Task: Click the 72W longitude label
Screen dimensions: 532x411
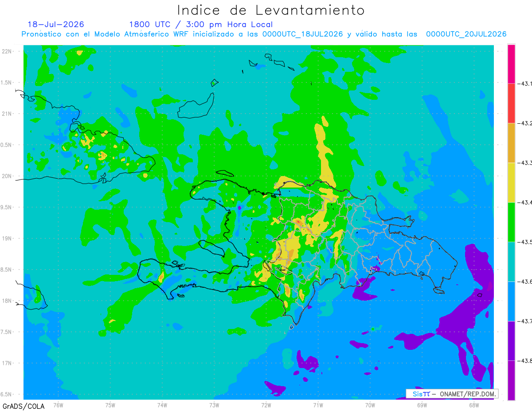Action: tap(266, 405)
